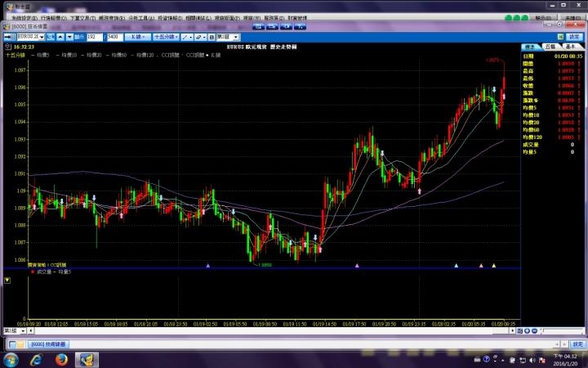This screenshot has height=368, width=588.
Task: Click the scroll left arrow under the chart
Action: coord(31,331)
